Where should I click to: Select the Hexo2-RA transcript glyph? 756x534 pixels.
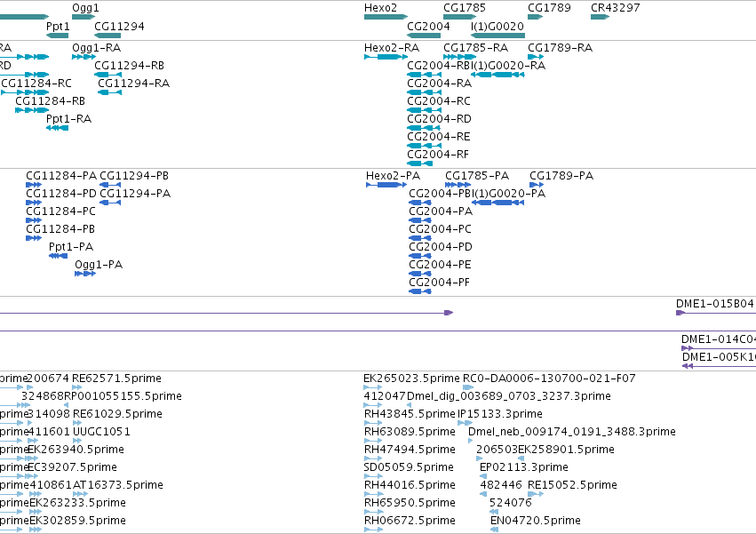[386, 57]
